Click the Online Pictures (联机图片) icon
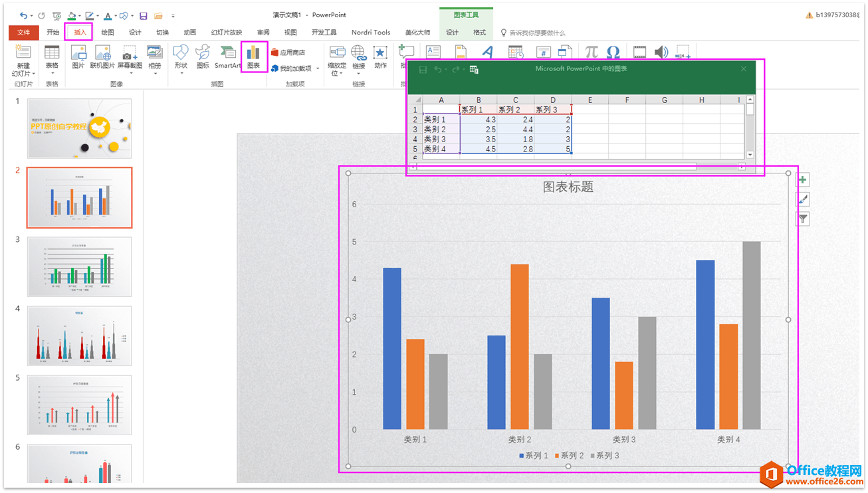868x493 pixels. point(102,56)
